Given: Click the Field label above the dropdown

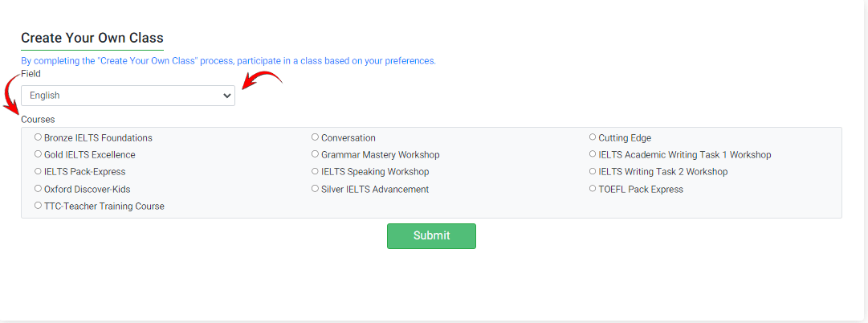Looking at the screenshot, I should [x=31, y=74].
